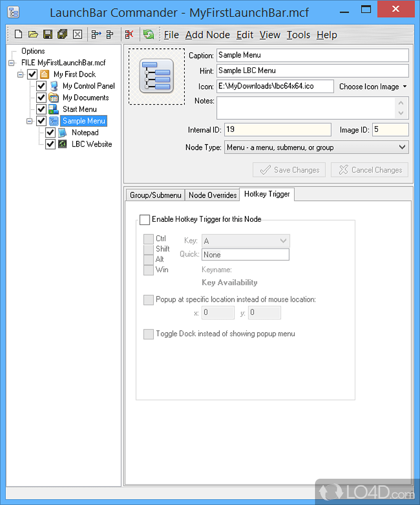Open the Choose Icon Image dropdown
Viewport: 420px width, 505px height.
point(373,87)
